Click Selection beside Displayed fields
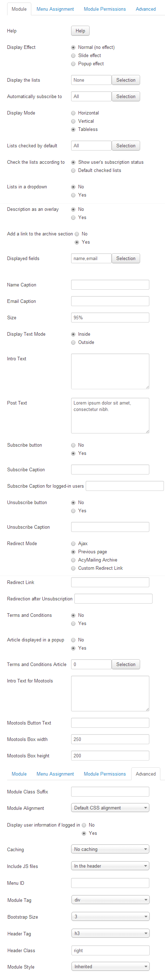165x980 pixels. (126, 259)
